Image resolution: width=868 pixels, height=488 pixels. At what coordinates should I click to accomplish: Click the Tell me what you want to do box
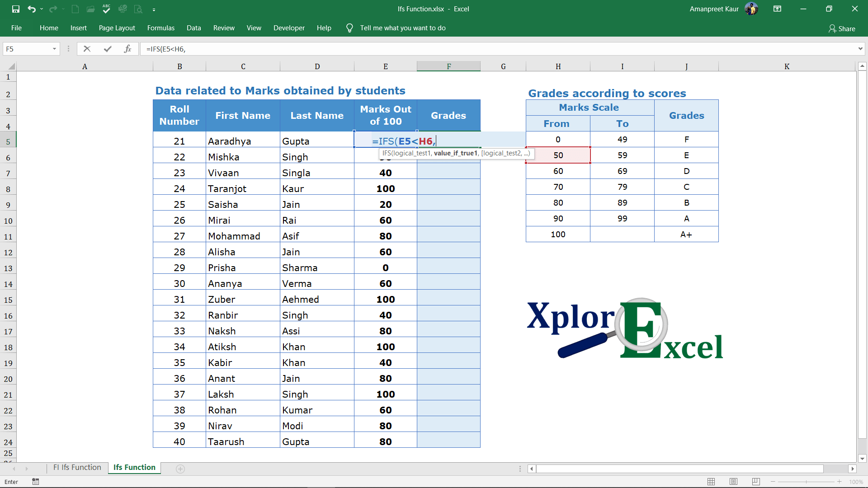point(403,28)
